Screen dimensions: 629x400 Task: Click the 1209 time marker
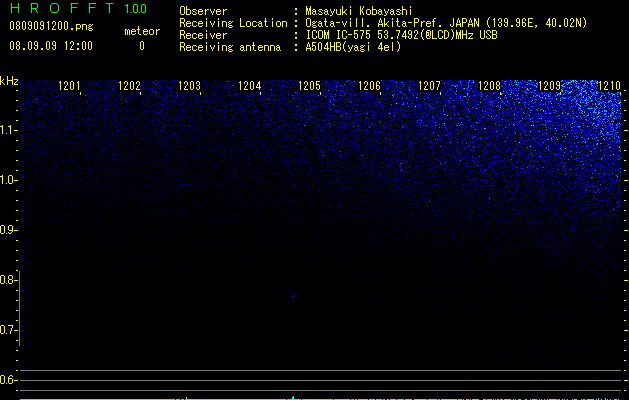[x=549, y=85]
